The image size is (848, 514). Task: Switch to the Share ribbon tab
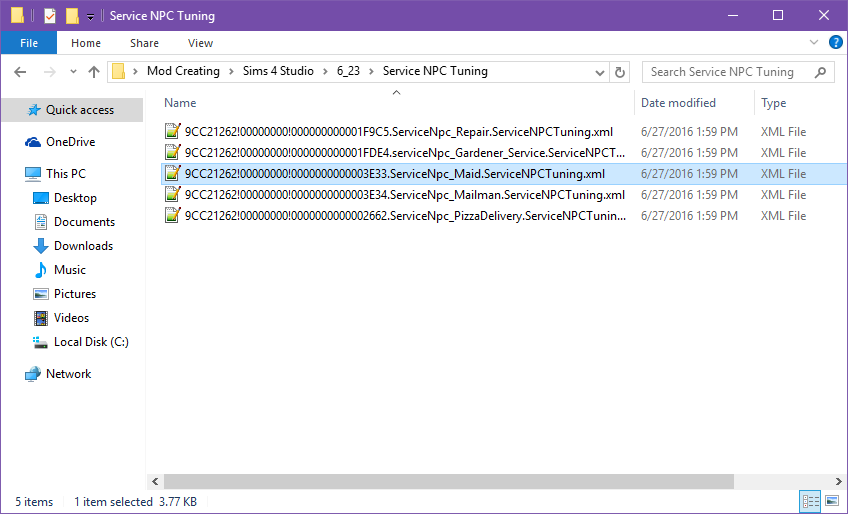(x=144, y=43)
